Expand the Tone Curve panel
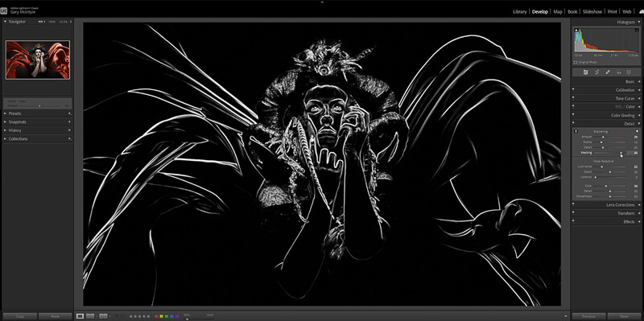The image size is (644, 321). tap(638, 98)
